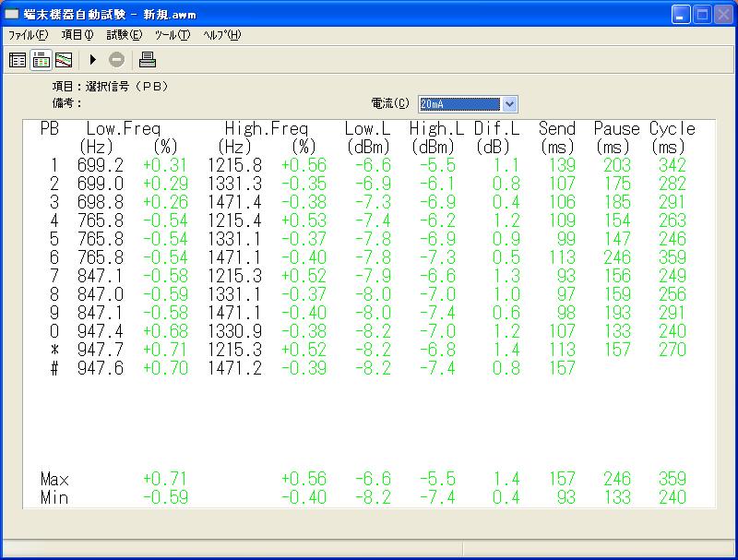Open the 試験(E) menu
738x560 pixels.
pos(125,35)
